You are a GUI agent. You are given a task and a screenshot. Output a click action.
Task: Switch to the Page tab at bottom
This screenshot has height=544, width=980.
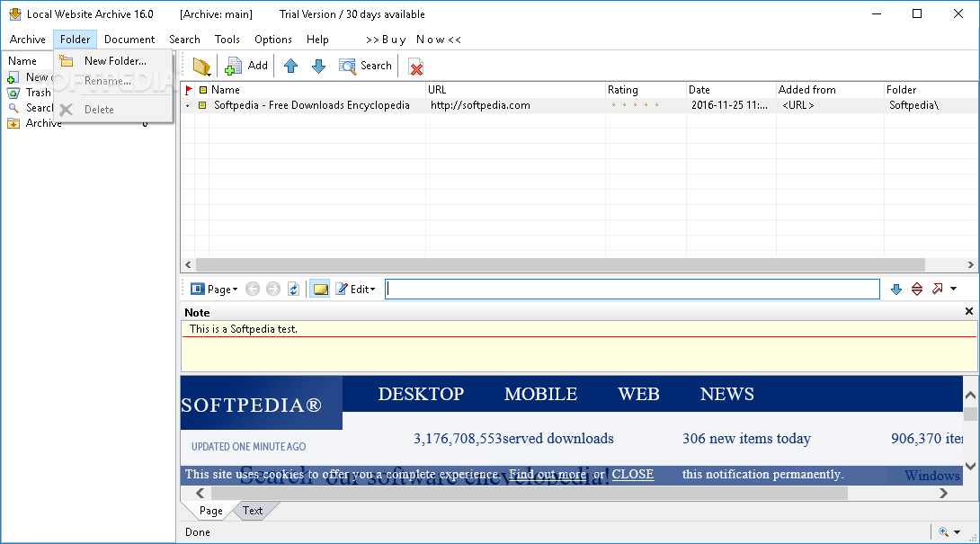click(210, 511)
